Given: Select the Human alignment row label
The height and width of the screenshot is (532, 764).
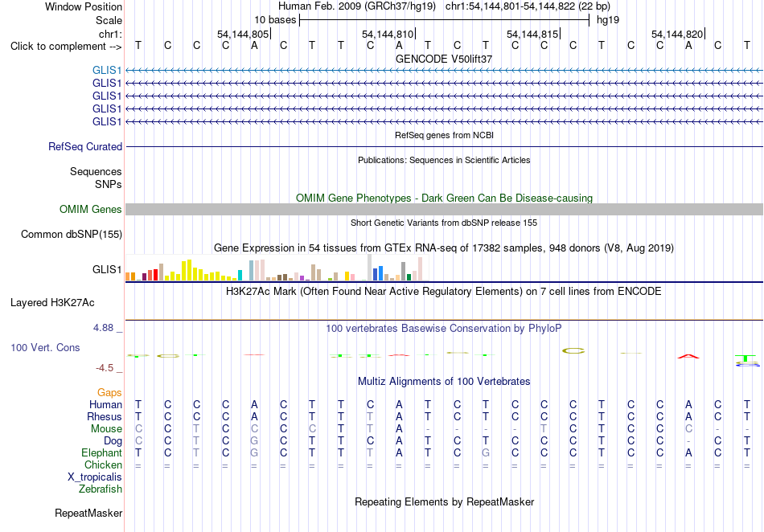Looking at the screenshot, I should [105, 404].
